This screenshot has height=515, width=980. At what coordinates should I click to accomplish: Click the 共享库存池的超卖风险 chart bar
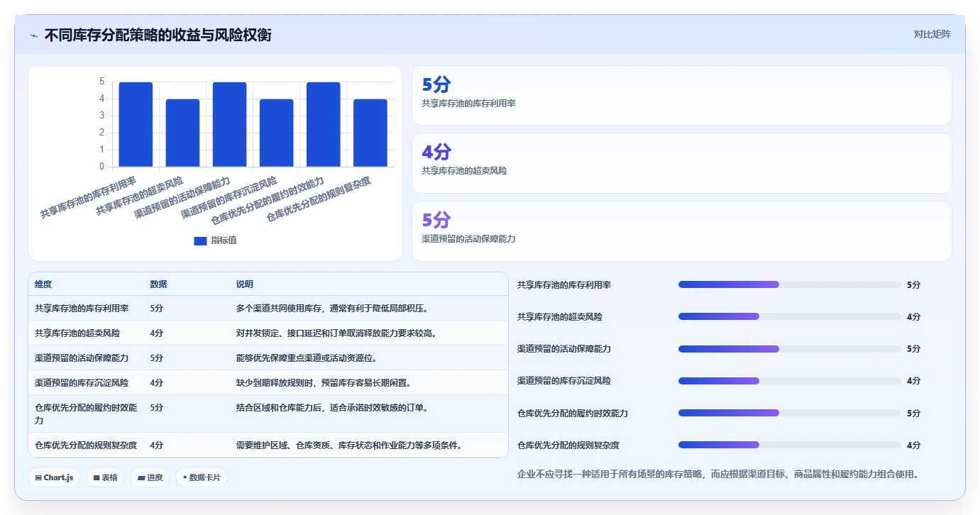182,133
